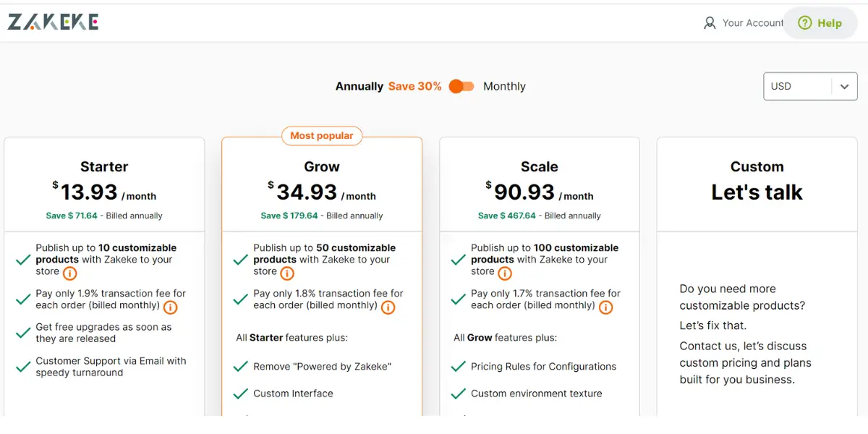Click Get free upgrades feature text
This screenshot has width=868, height=434.
tap(103, 333)
